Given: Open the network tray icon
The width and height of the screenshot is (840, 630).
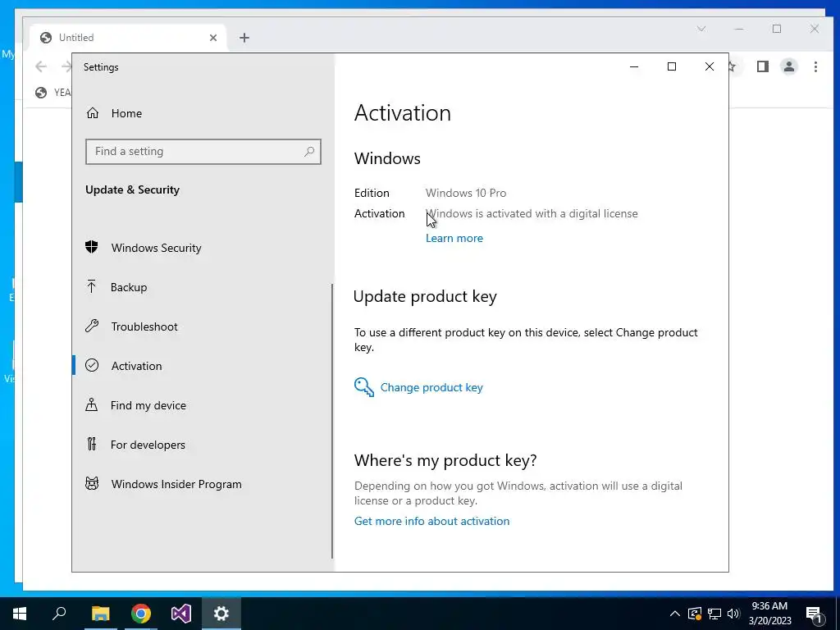Looking at the screenshot, I should click(x=714, y=614).
